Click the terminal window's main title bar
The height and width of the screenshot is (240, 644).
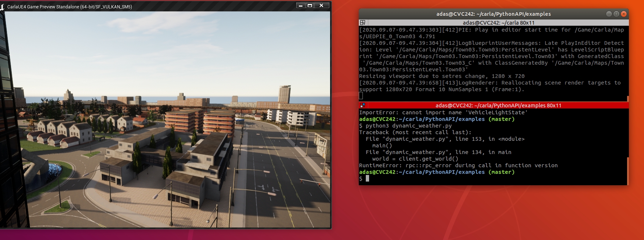[493, 14]
